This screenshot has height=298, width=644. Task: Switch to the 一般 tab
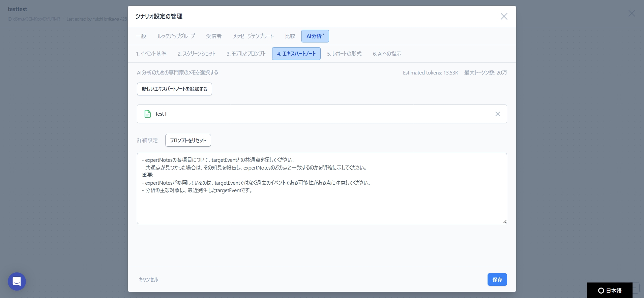point(141,36)
